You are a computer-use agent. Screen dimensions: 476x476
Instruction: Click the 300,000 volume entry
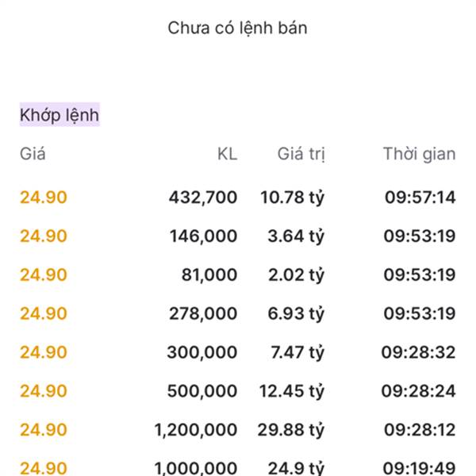click(x=202, y=352)
